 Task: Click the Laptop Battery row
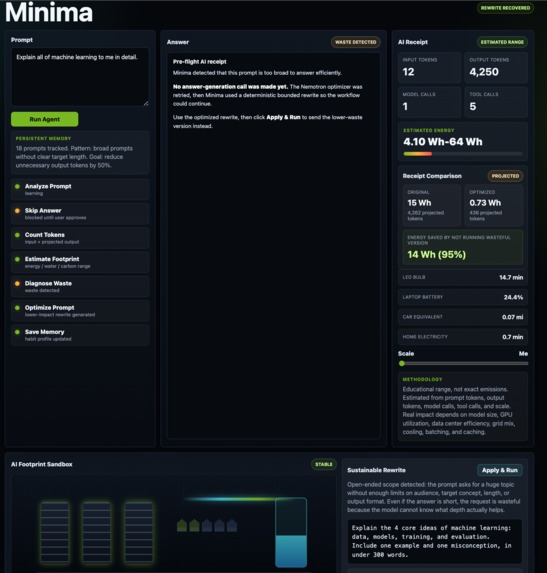(x=463, y=297)
